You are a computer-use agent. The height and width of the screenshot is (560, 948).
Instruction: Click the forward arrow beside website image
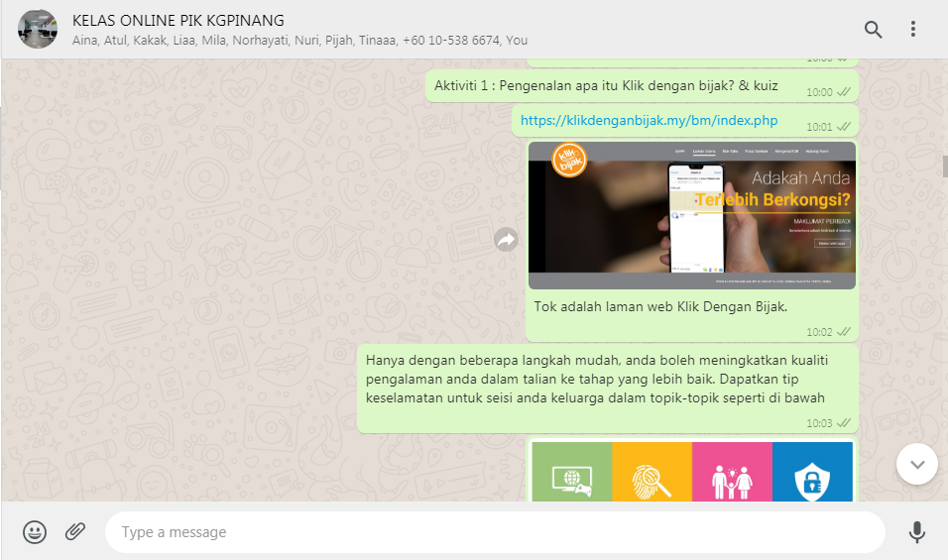click(x=507, y=239)
